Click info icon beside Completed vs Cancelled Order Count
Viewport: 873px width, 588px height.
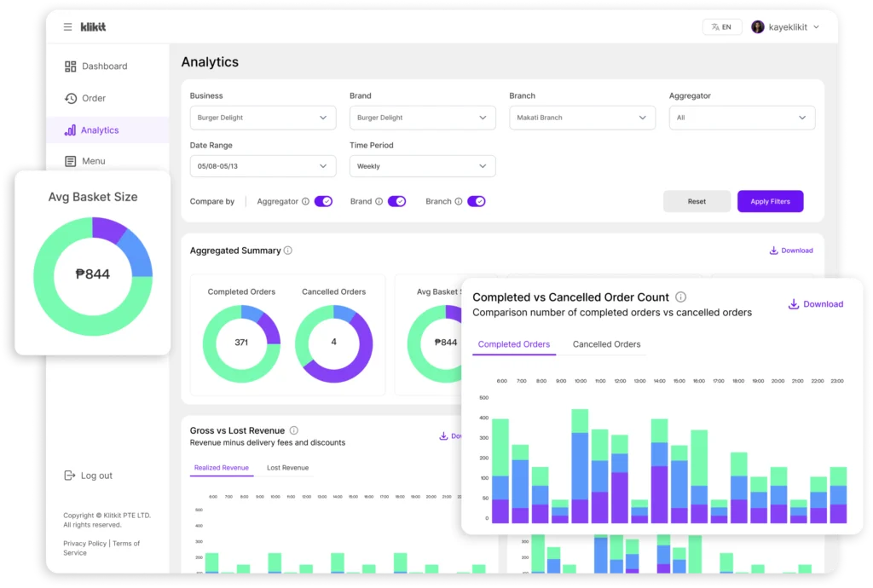[680, 297]
